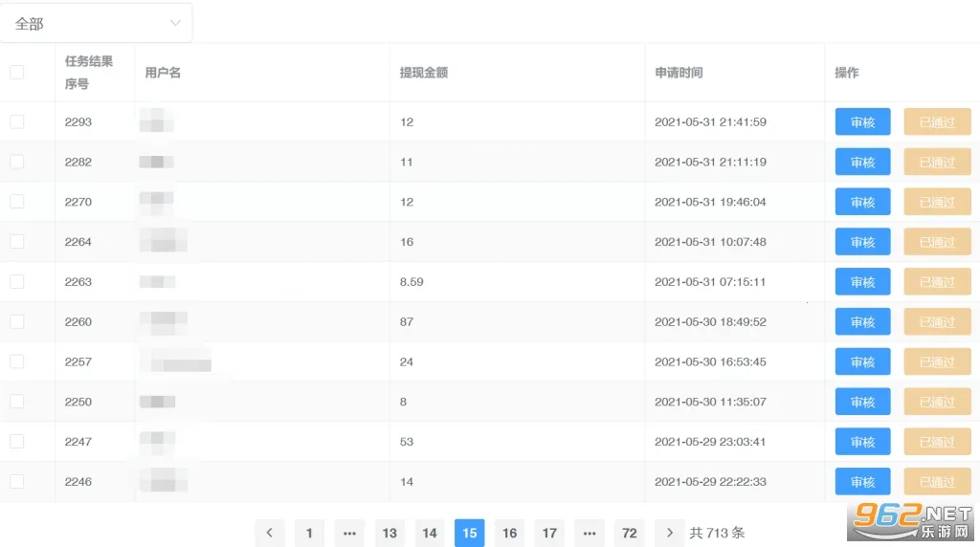Go to page 16
Screen dimensions: 980x547
(x=509, y=533)
